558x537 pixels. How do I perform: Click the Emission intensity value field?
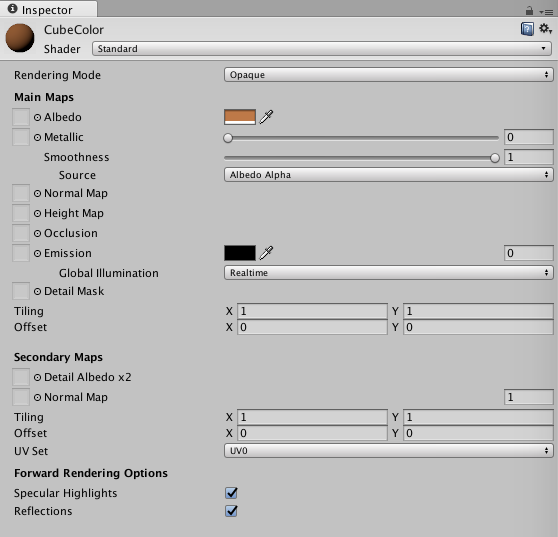[x=529, y=253]
